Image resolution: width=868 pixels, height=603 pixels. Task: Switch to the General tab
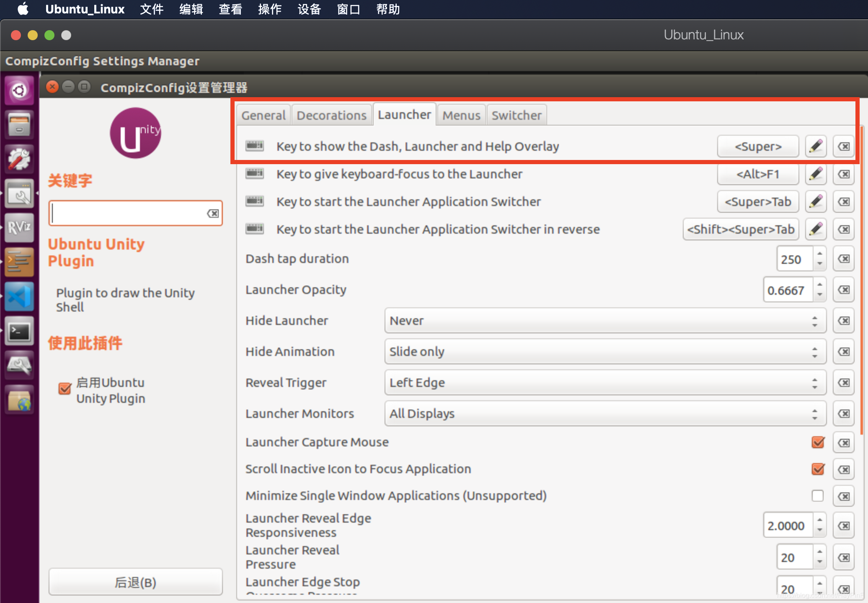pyautogui.click(x=263, y=115)
